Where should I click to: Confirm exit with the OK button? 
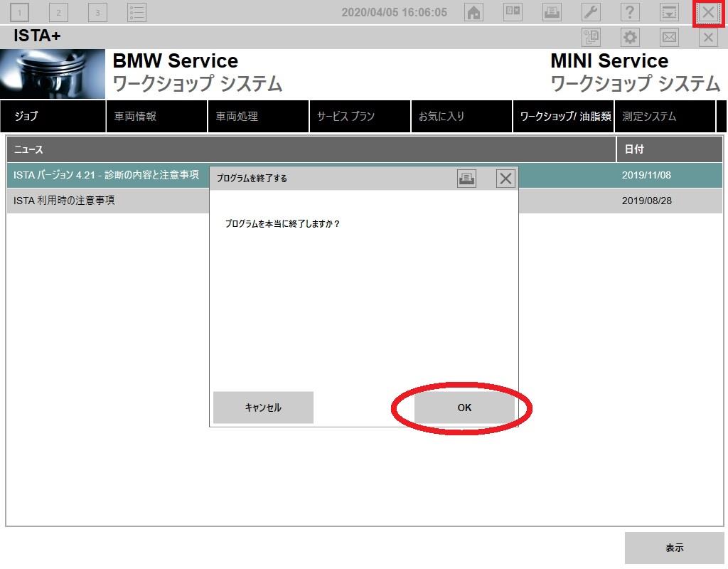(464, 408)
